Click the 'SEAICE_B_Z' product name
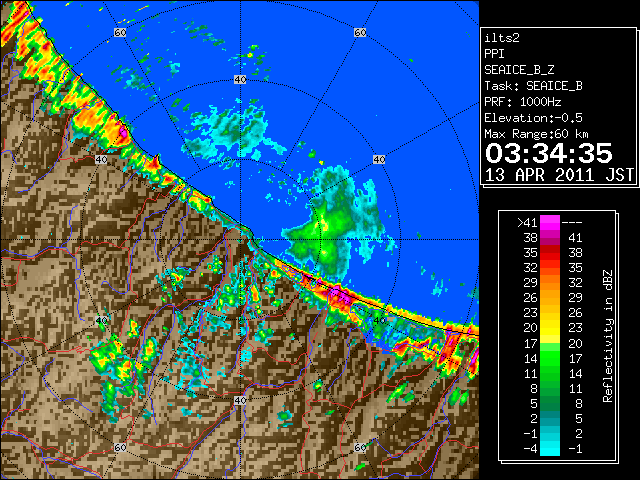 pyautogui.click(x=519, y=70)
